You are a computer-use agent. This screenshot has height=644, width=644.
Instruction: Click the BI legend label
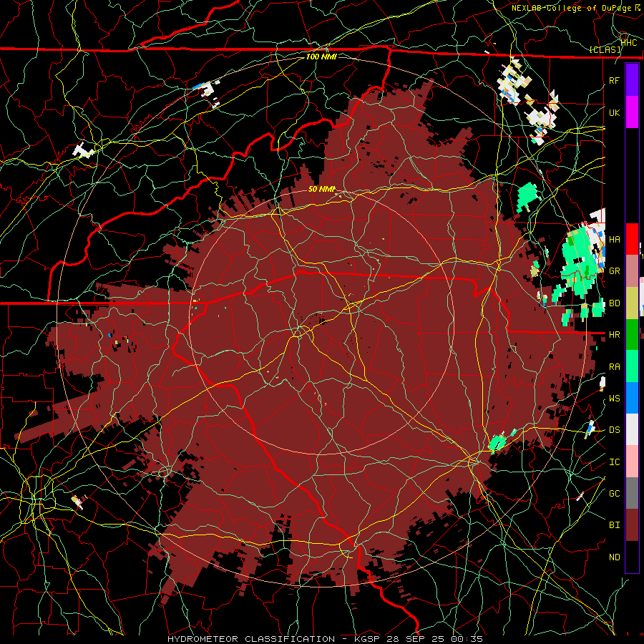[615, 525]
